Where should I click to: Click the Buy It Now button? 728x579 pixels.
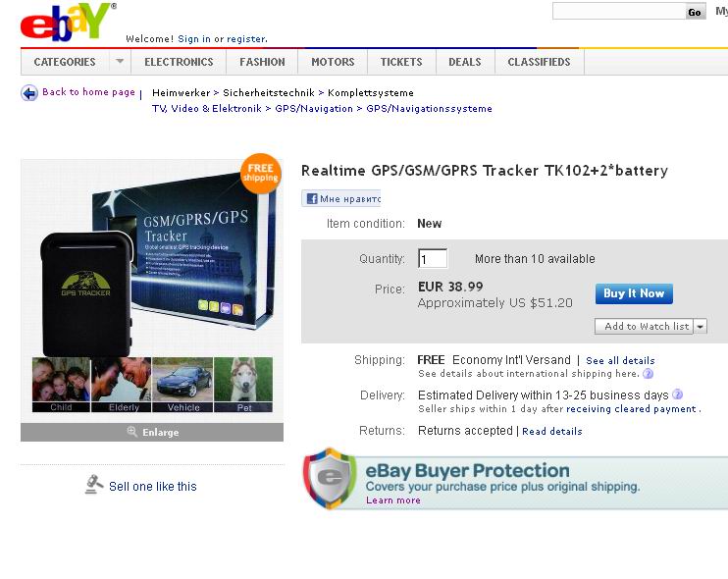click(x=634, y=293)
